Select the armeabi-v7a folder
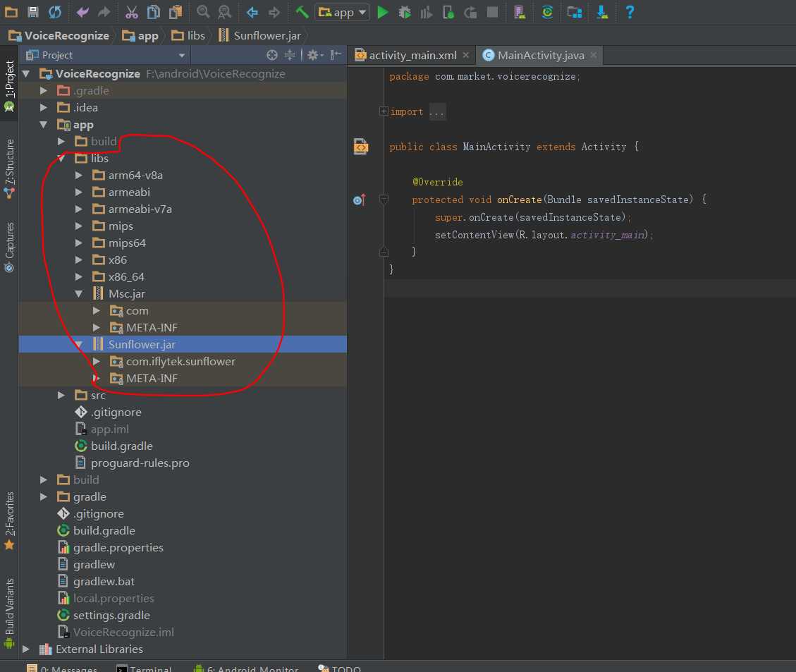This screenshot has height=672, width=796. [140, 209]
